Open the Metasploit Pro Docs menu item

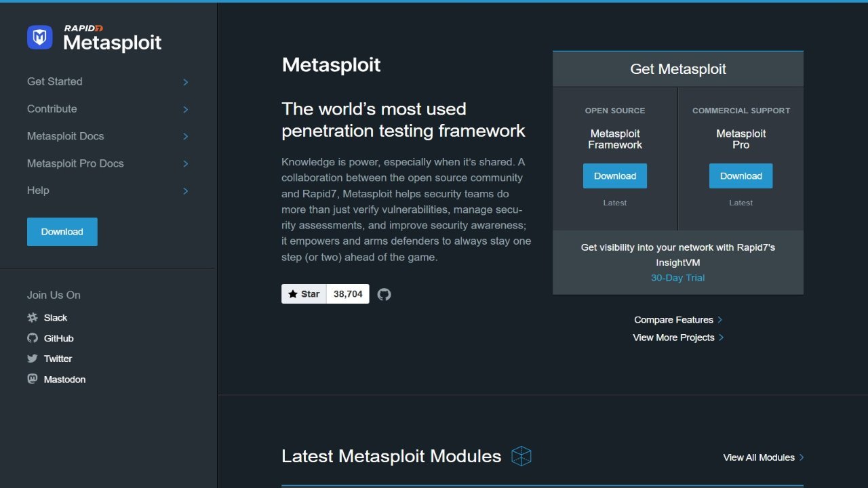point(75,163)
